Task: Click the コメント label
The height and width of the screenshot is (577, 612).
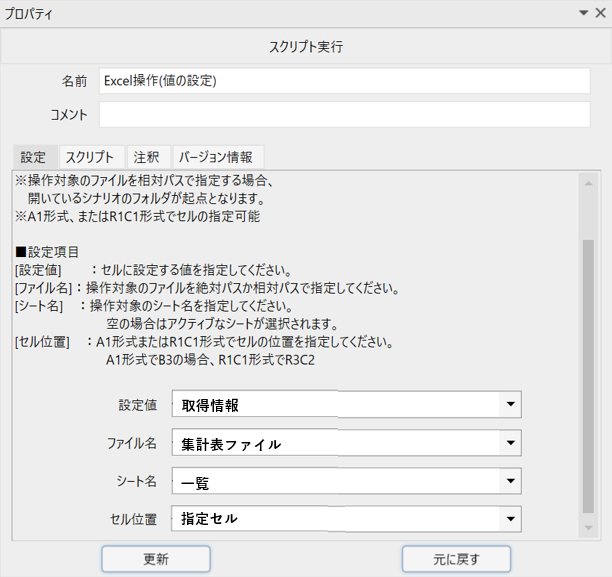Action: [x=69, y=115]
